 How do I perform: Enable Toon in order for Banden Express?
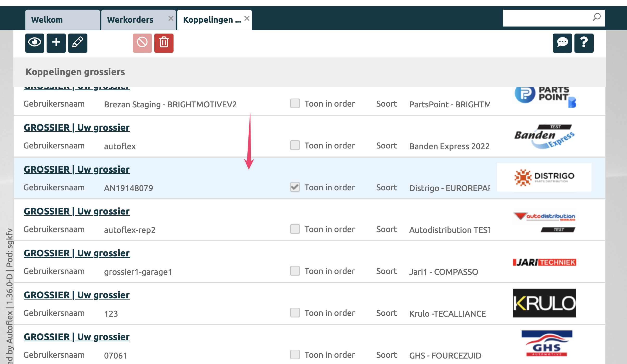(x=295, y=145)
